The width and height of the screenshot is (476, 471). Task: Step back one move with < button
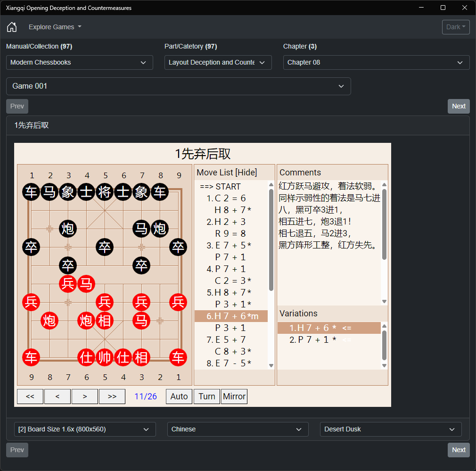(x=57, y=397)
